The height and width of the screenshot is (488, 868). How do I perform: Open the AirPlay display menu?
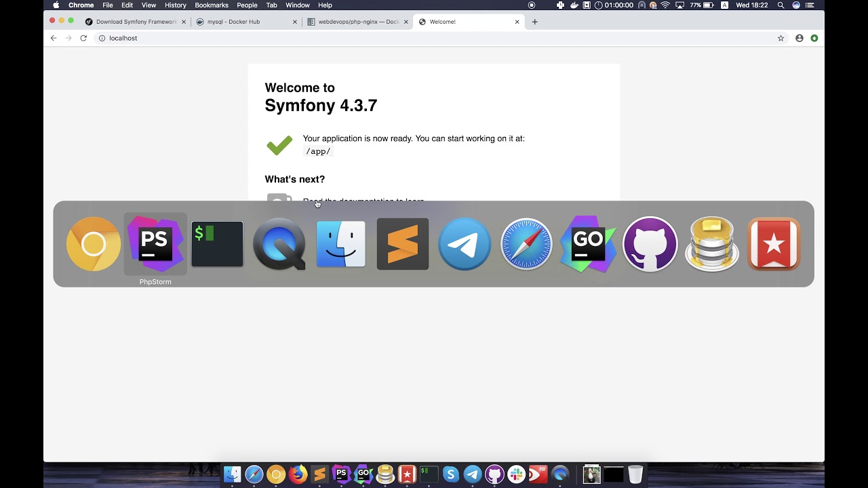tap(679, 5)
